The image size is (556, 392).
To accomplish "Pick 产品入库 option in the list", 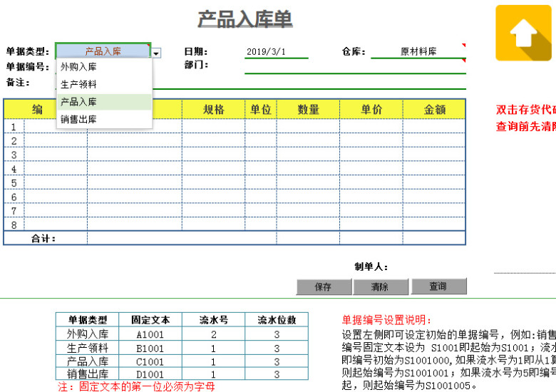I will point(104,102).
